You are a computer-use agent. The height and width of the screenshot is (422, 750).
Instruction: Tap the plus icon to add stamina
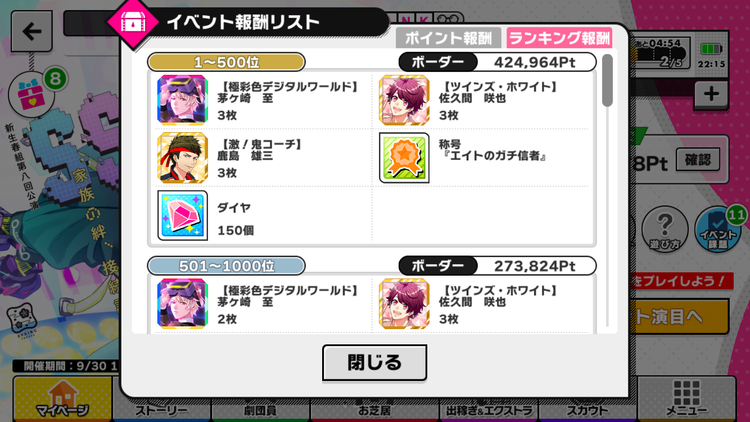(x=711, y=94)
